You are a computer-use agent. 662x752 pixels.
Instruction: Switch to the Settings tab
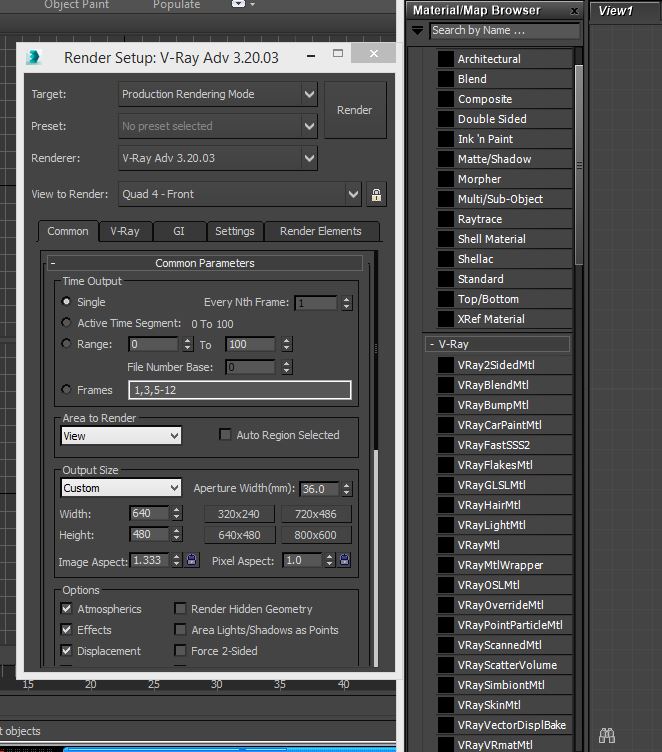pyautogui.click(x=235, y=231)
